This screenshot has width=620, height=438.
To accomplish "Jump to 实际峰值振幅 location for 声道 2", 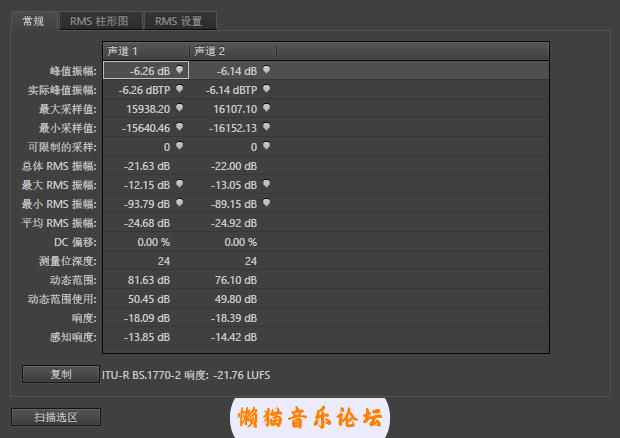I will [266, 89].
